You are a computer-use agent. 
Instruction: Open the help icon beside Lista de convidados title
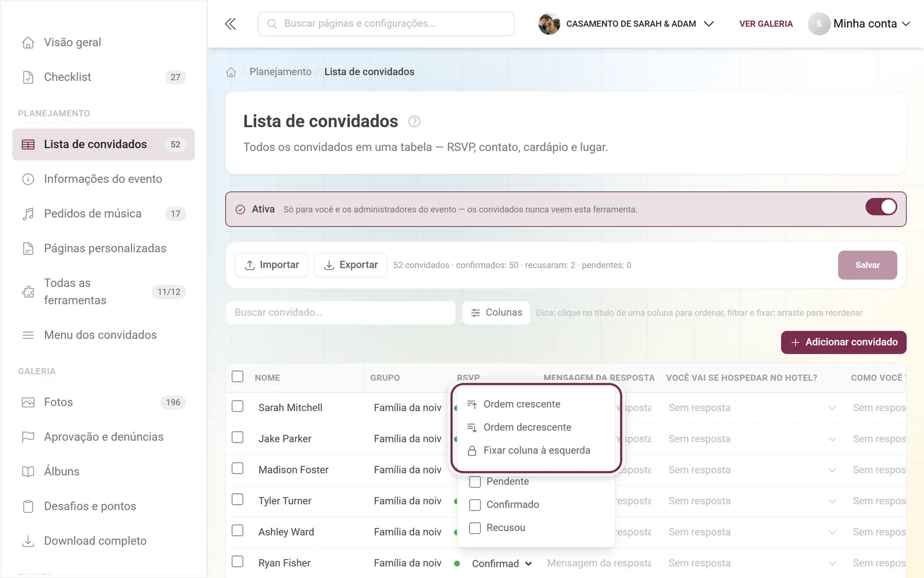click(415, 121)
